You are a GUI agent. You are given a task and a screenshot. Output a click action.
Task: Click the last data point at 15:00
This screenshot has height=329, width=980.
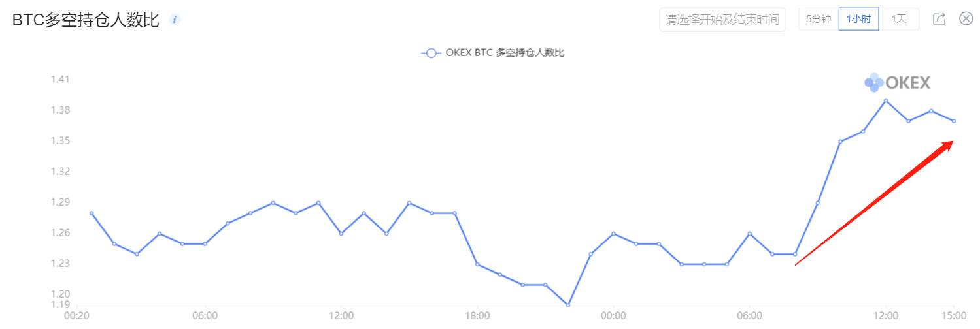pos(954,121)
